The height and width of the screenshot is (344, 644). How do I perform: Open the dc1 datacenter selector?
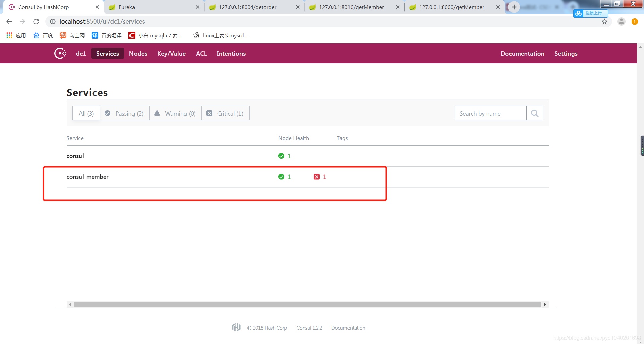pos(81,54)
